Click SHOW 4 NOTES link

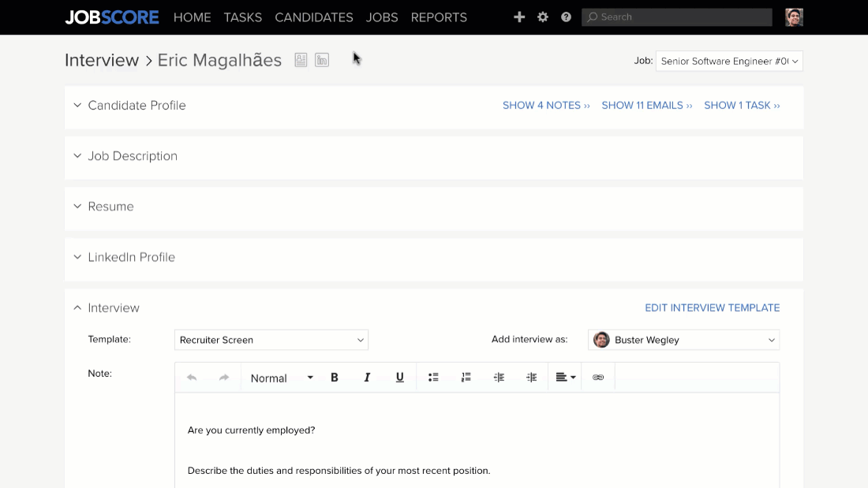[x=546, y=105]
